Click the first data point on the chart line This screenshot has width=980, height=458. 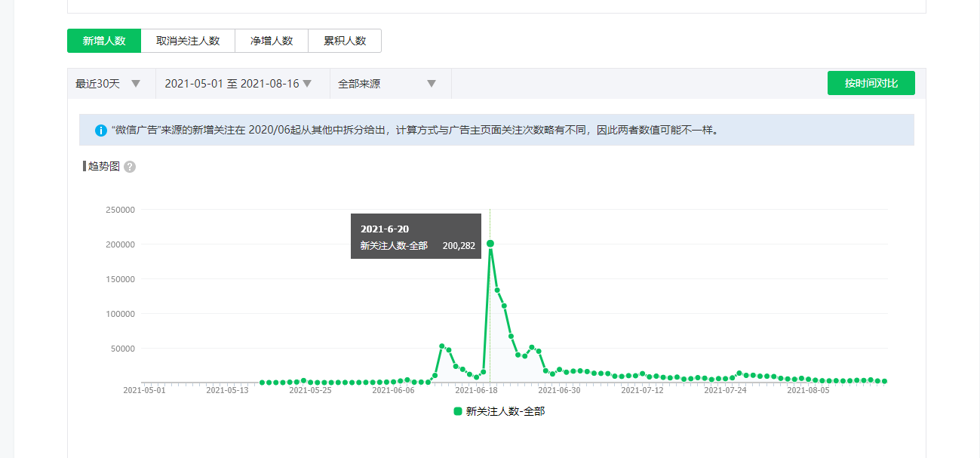click(x=262, y=383)
